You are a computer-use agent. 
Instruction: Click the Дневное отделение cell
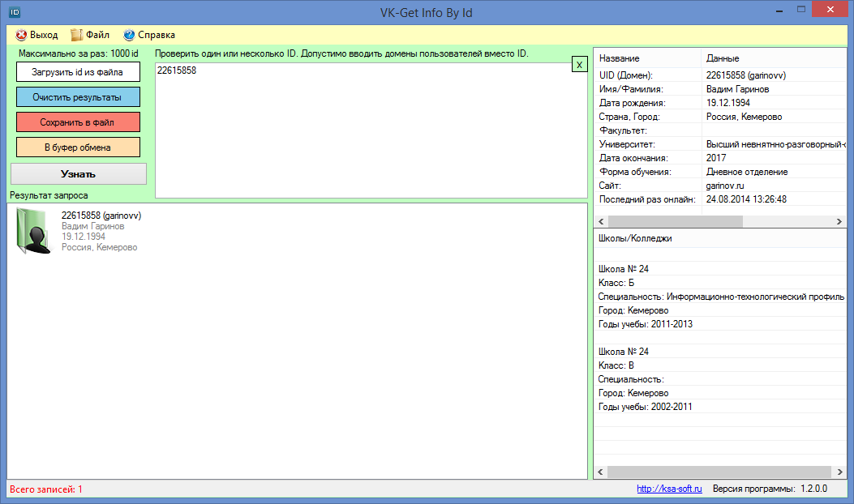click(x=747, y=172)
